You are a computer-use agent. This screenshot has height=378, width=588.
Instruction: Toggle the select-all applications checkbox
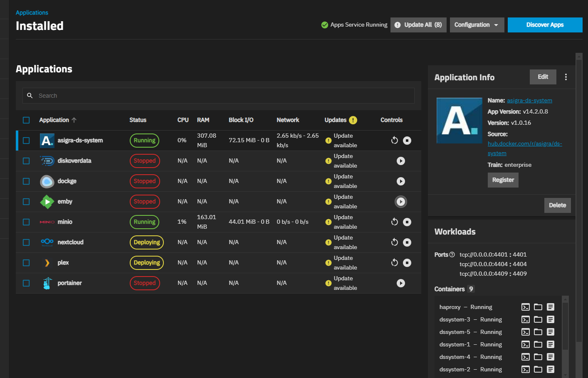coord(26,120)
